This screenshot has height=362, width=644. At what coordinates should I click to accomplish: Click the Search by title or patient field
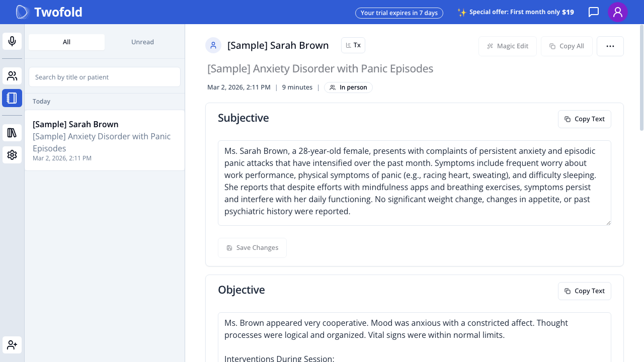tap(105, 77)
